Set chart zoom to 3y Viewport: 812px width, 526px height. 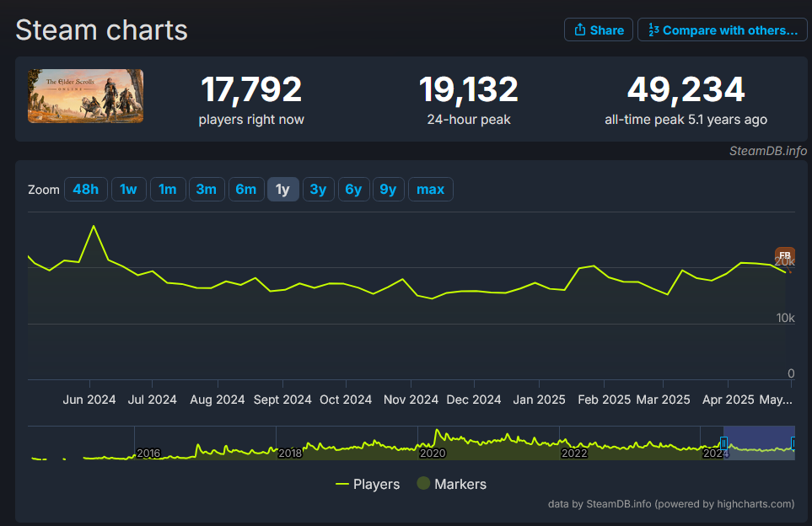[x=318, y=190]
